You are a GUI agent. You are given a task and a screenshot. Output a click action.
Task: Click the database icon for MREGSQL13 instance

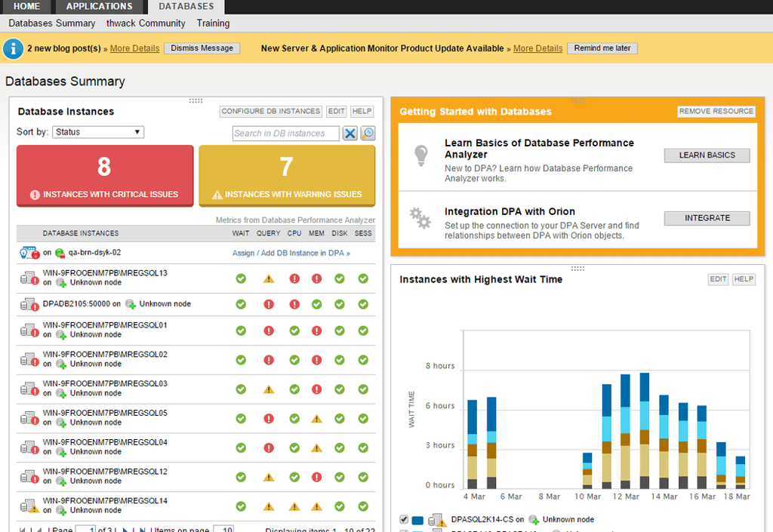pyautogui.click(x=29, y=278)
